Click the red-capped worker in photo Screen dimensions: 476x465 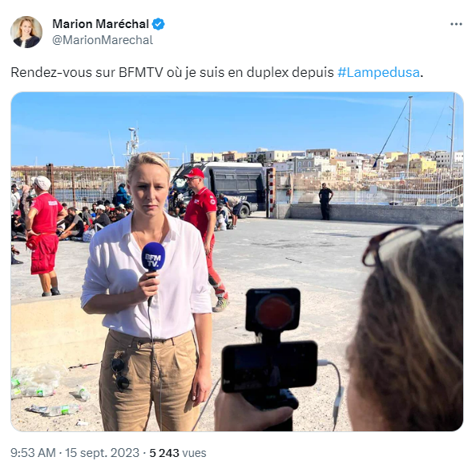(x=205, y=238)
